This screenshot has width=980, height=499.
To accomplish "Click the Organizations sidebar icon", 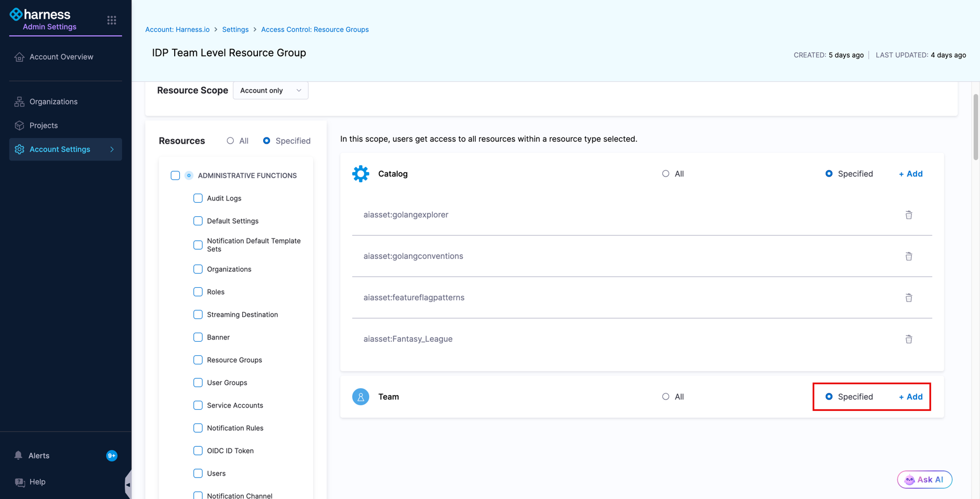I will [19, 102].
